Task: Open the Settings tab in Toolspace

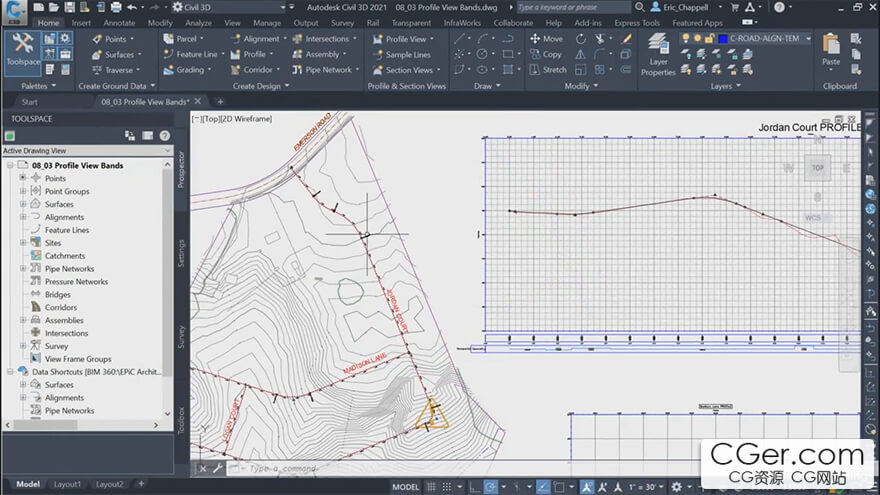Action: (x=181, y=253)
